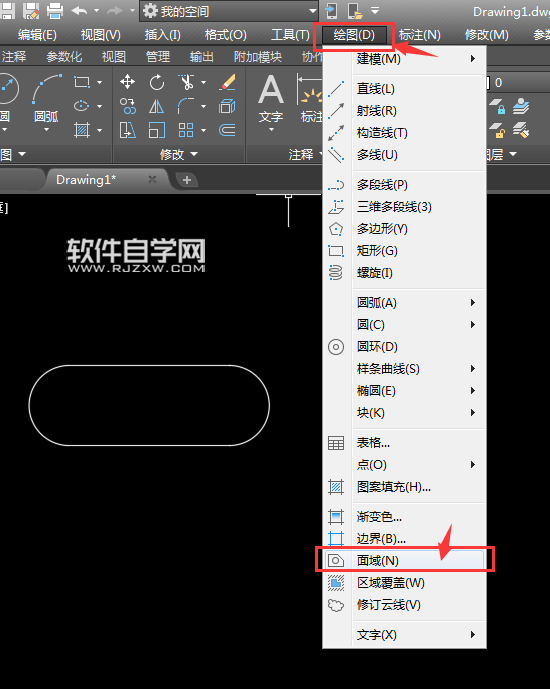Choose 面域(N) from the Draw menu
The image size is (550, 689).
coord(404,560)
